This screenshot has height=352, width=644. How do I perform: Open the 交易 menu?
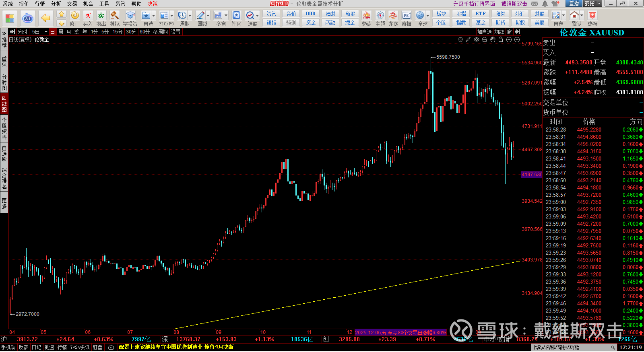tap(72, 4)
